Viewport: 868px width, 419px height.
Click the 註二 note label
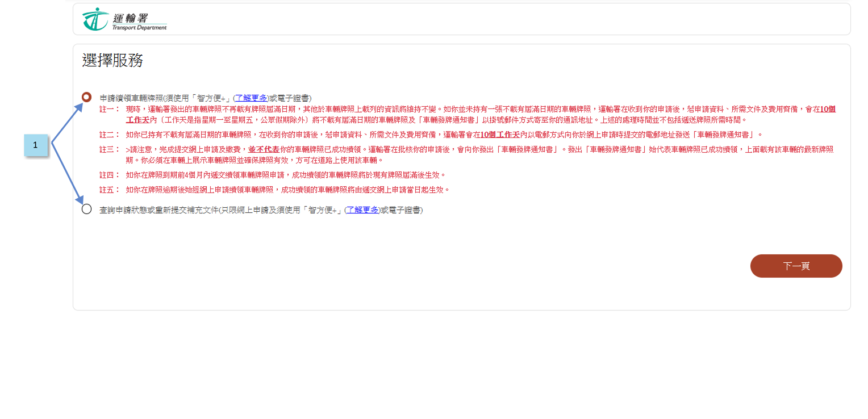click(110, 135)
